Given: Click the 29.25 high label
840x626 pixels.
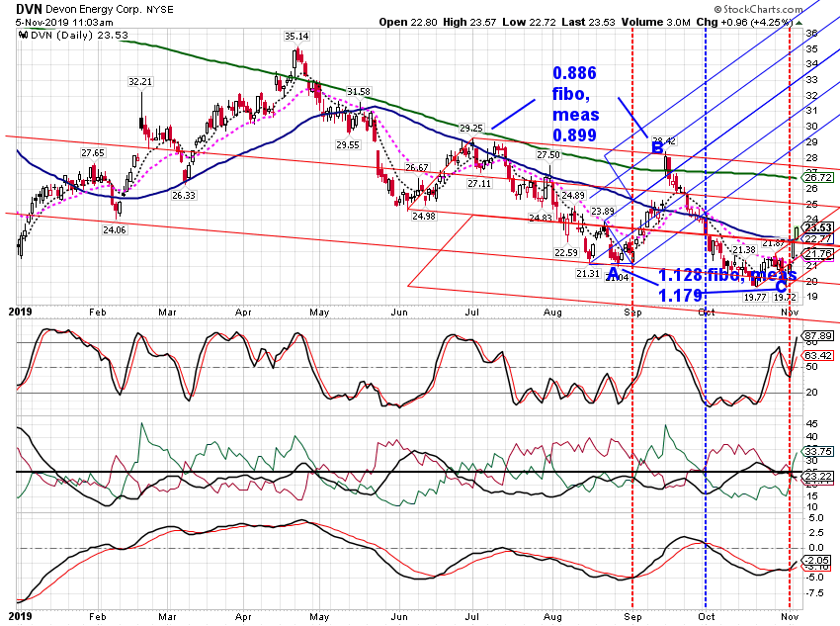Looking at the screenshot, I should 470,129.
